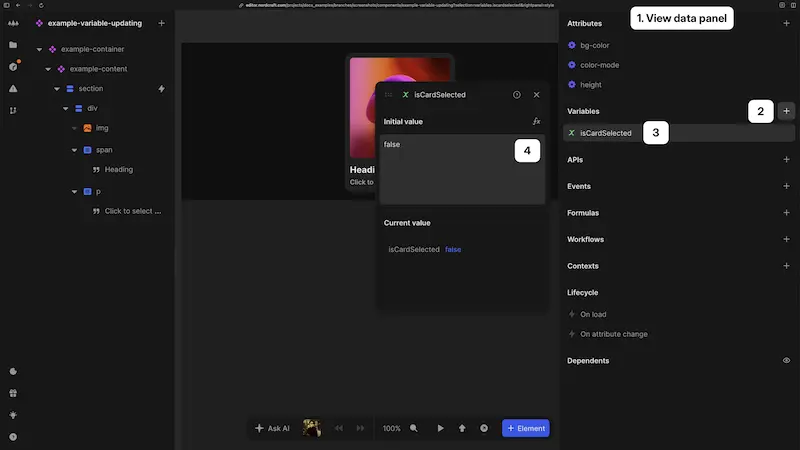
Task: Select the example-container element
Action: 92,49
